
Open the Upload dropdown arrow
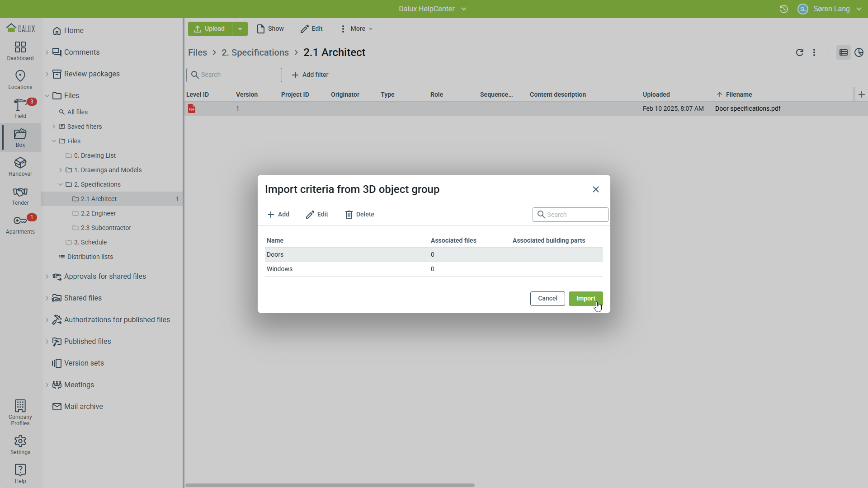(240, 29)
